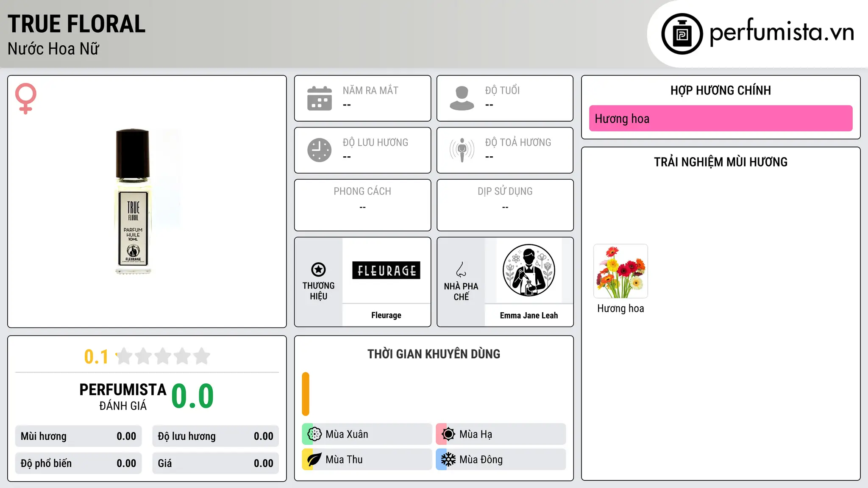This screenshot has height=488, width=868.
Task: Open the Fleurage brand name link
Action: click(386, 315)
